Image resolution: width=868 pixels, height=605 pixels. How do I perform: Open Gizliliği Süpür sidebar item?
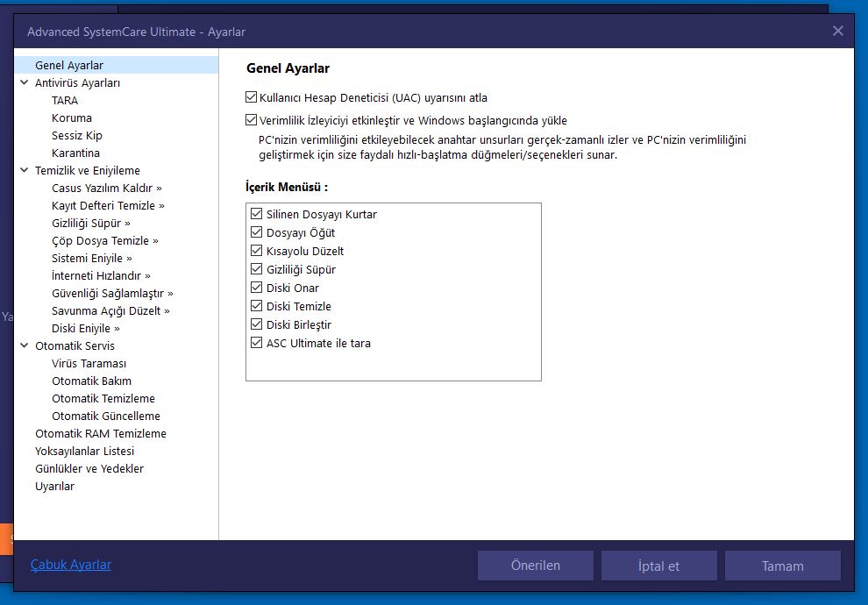tap(91, 223)
